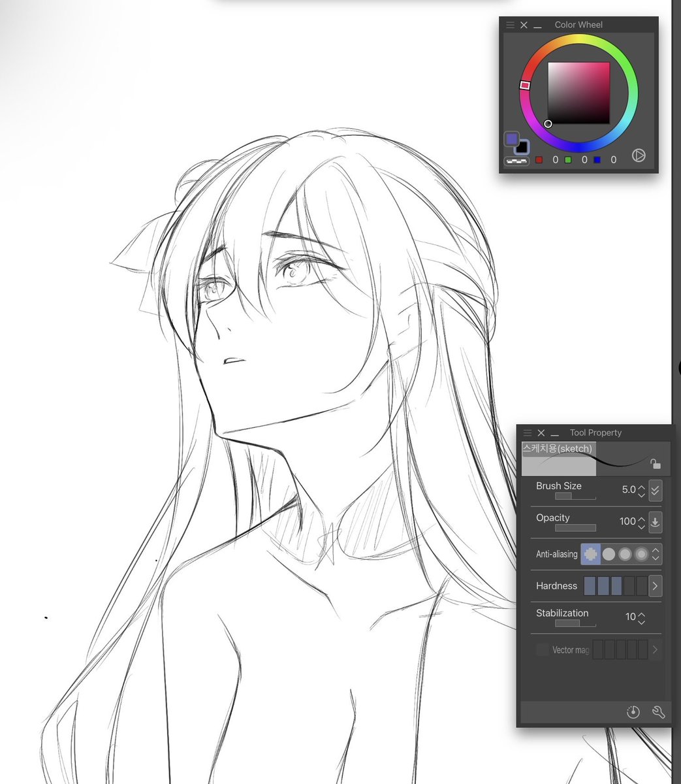The height and width of the screenshot is (784, 681).
Task: Select strong anti-aliasing option
Action: pos(641,554)
